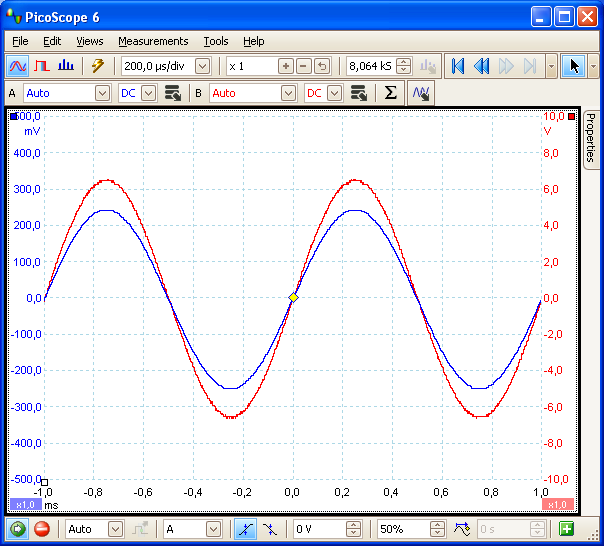Viewport: 604px width, 546px height.
Task: Select falling edge trigger
Action: point(270,529)
